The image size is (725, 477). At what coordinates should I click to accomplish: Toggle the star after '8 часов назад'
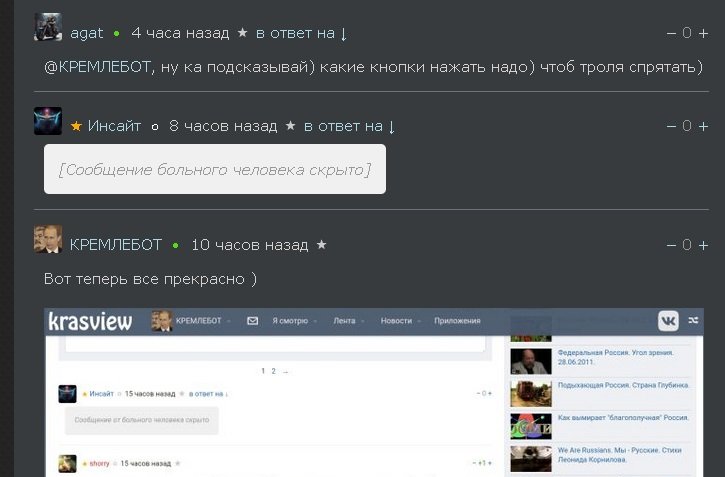(x=290, y=126)
